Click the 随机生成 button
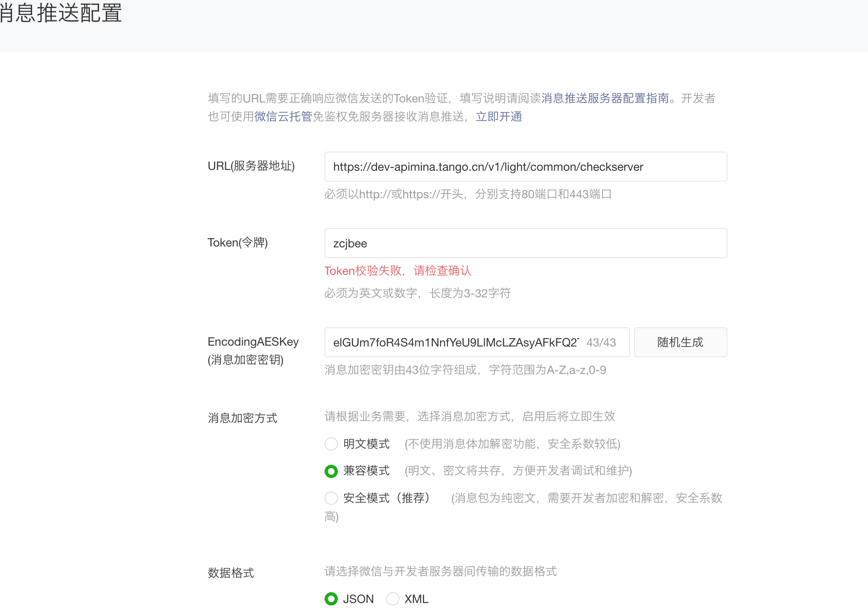Image resolution: width=868 pixels, height=613 pixels. click(680, 342)
